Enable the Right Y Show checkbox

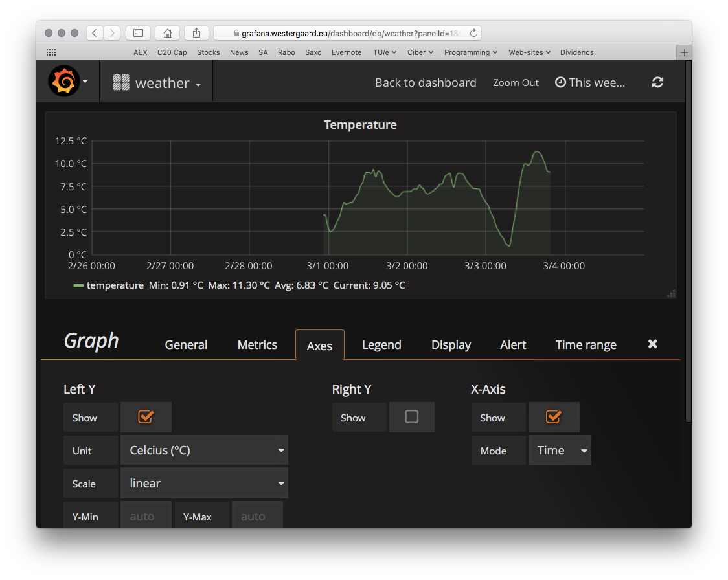[x=411, y=417]
